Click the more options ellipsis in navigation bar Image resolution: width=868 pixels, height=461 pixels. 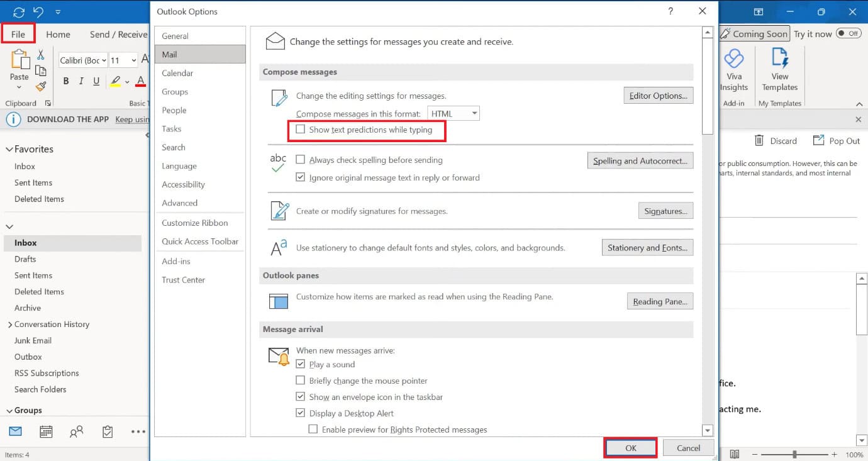pos(138,431)
